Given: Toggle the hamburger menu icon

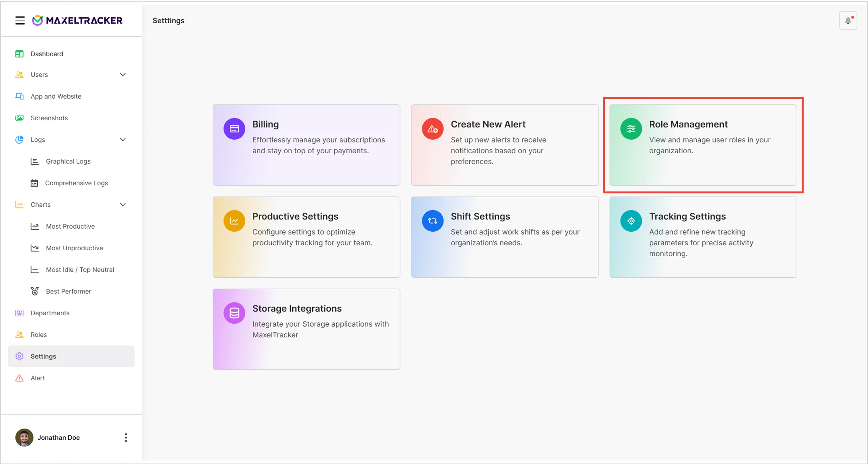Looking at the screenshot, I should [20, 21].
